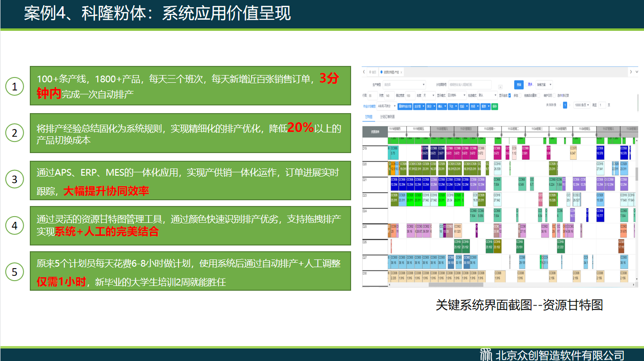The width and height of the screenshot is (644, 361).
Task: Click the 计划跟踪号 input field
Action: (470, 85)
